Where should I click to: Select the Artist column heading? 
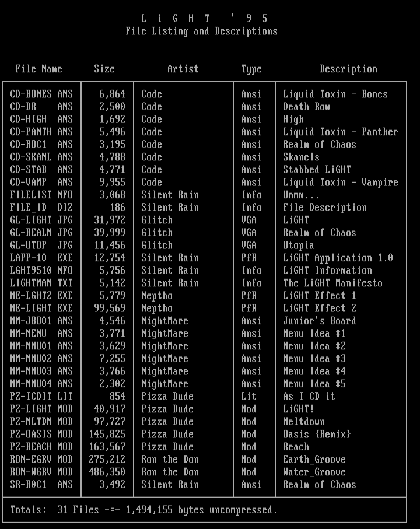[x=183, y=69]
